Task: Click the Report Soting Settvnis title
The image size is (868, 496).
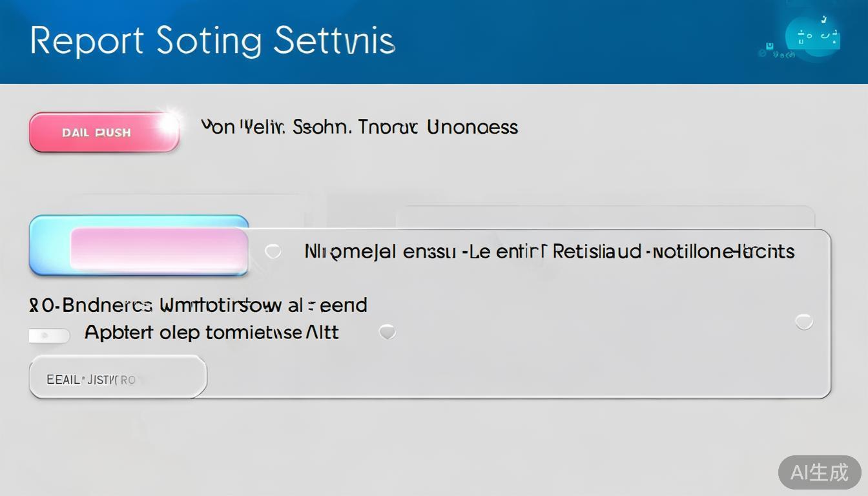Action: click(212, 41)
